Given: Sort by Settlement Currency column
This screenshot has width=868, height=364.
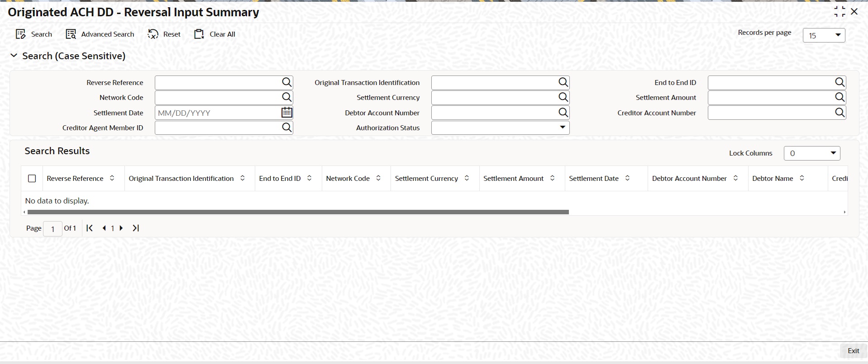Looking at the screenshot, I should click(x=467, y=178).
